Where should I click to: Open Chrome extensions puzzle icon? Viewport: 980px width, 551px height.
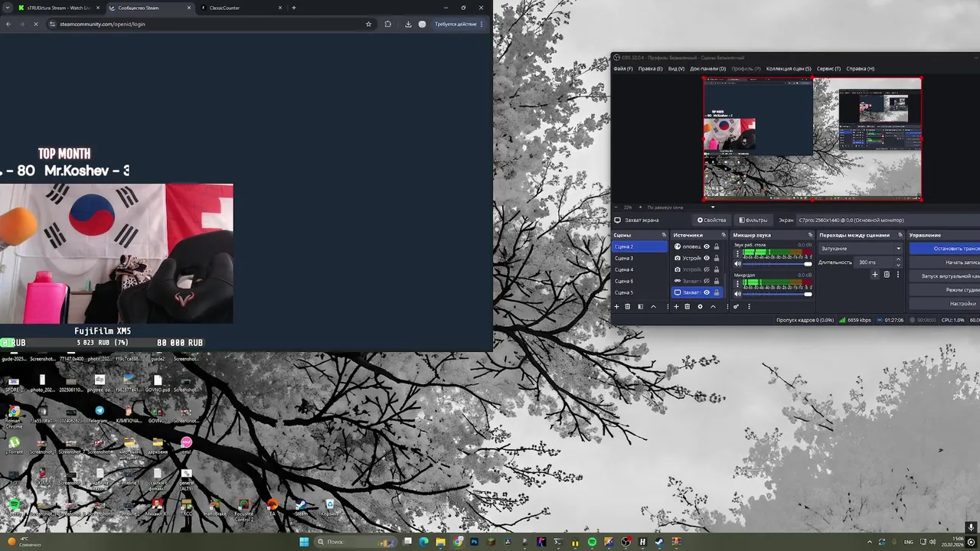click(387, 24)
